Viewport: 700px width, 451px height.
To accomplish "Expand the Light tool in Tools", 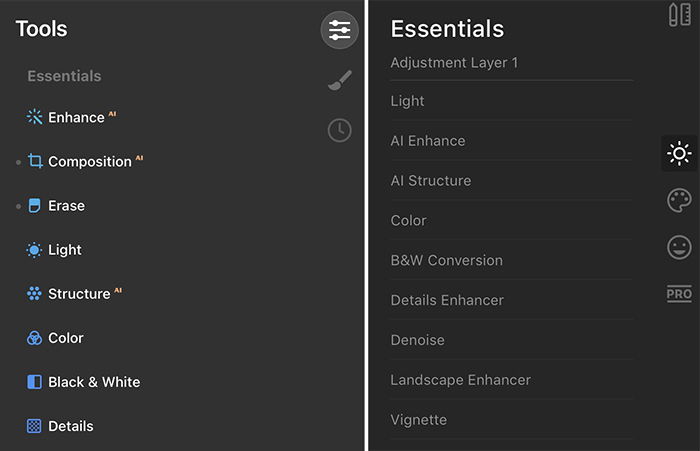I will tap(54, 250).
